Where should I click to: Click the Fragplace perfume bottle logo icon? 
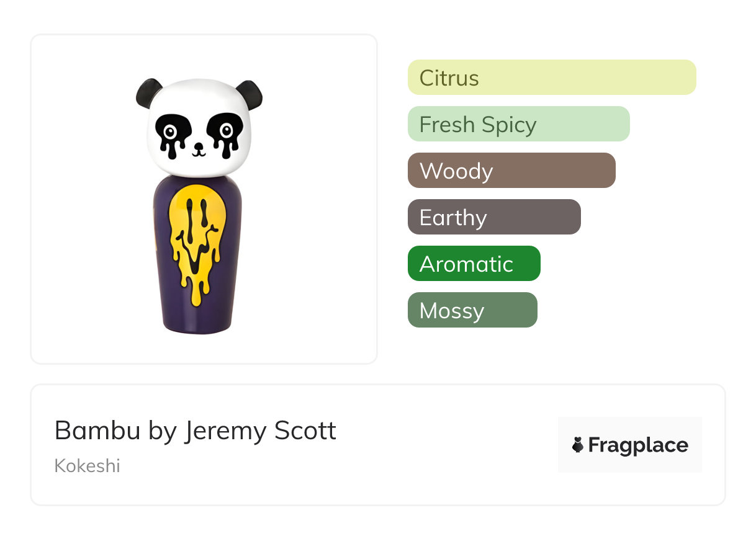578,445
